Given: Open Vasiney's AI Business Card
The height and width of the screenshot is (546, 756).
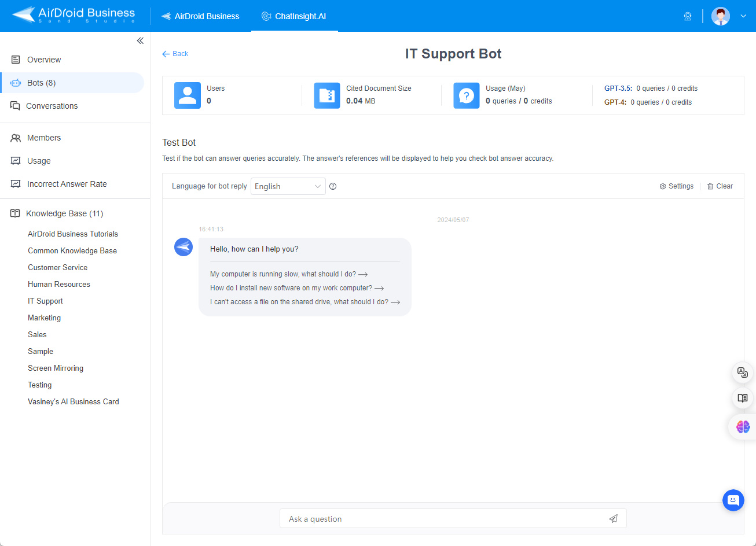Looking at the screenshot, I should (x=74, y=401).
